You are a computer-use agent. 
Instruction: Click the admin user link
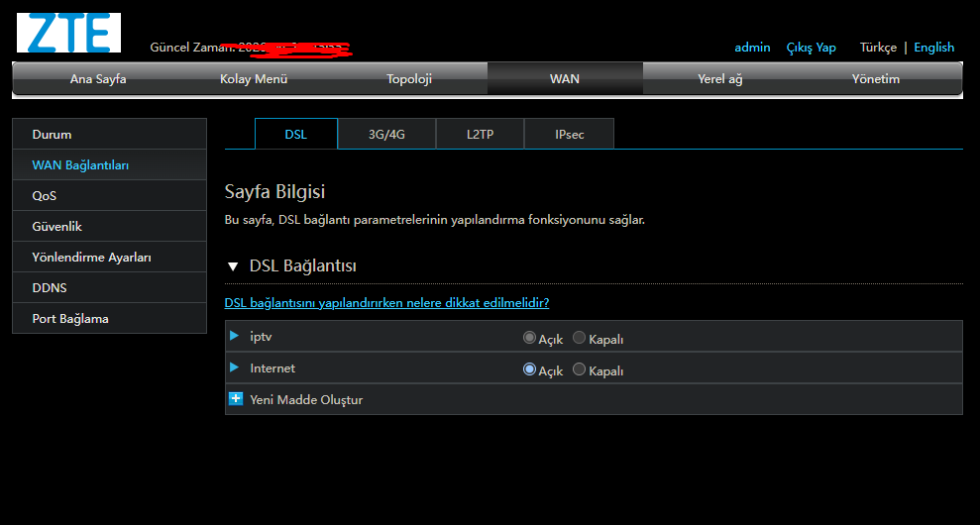(x=752, y=47)
